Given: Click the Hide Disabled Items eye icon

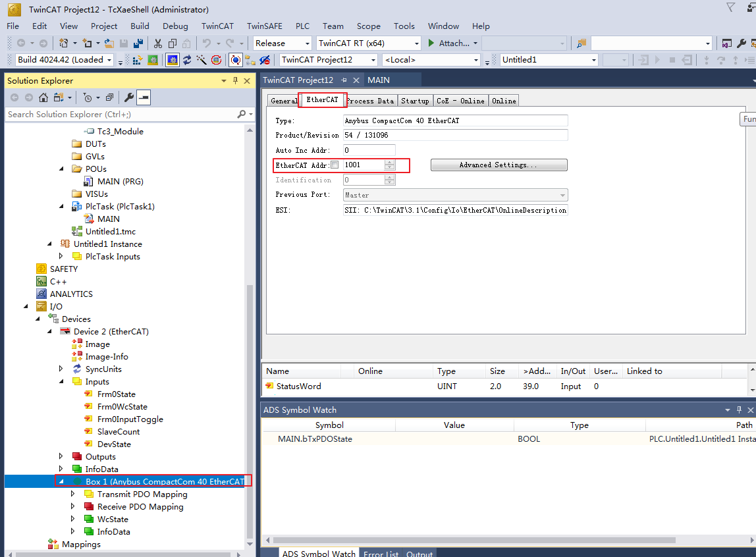Looking at the screenshot, I should [264, 60].
